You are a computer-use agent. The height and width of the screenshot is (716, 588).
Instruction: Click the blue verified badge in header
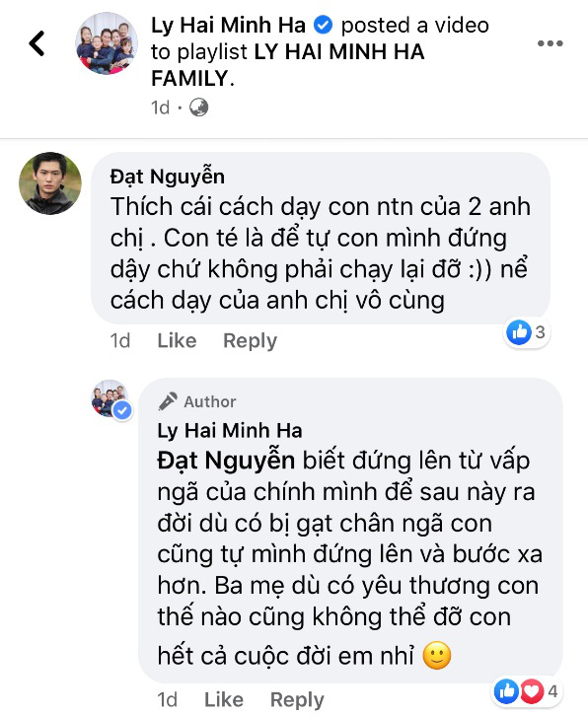[x=324, y=25]
